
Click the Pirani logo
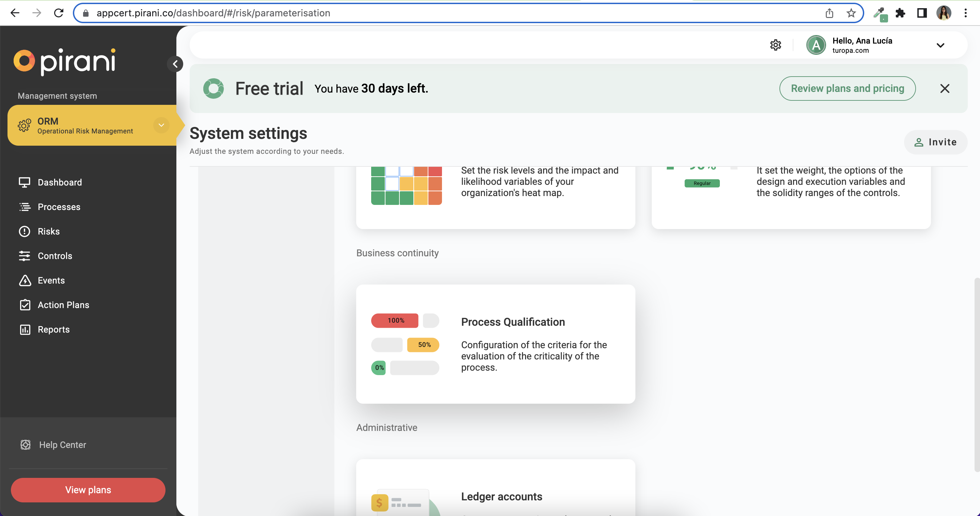[x=65, y=62]
